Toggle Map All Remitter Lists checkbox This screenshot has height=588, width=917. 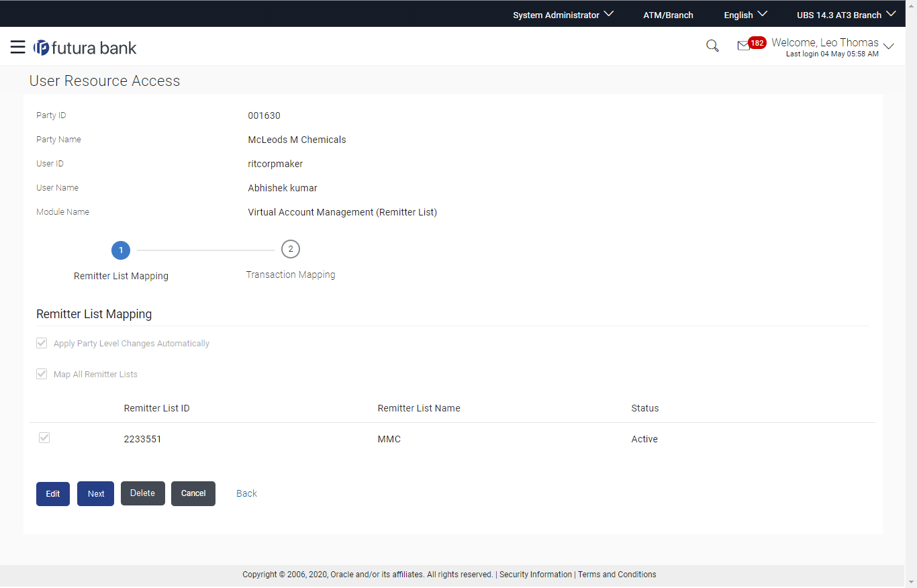pos(42,374)
